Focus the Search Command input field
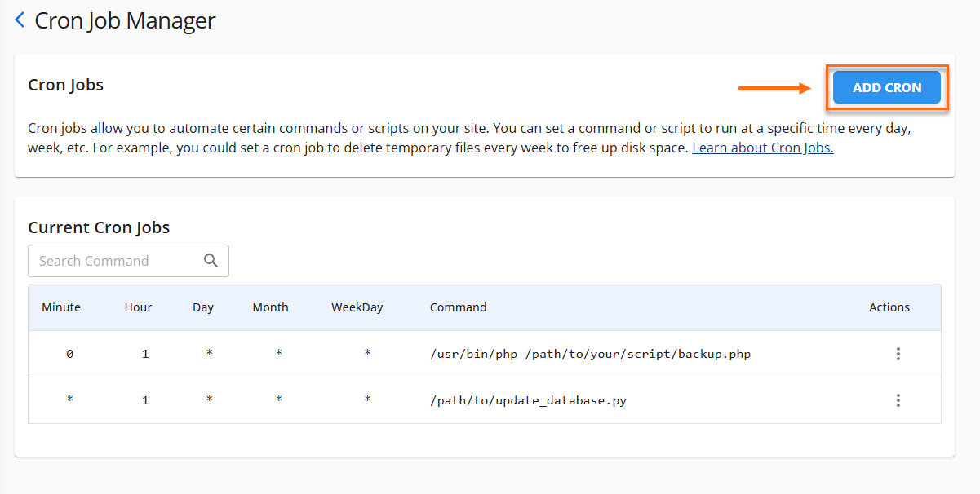 (114, 261)
